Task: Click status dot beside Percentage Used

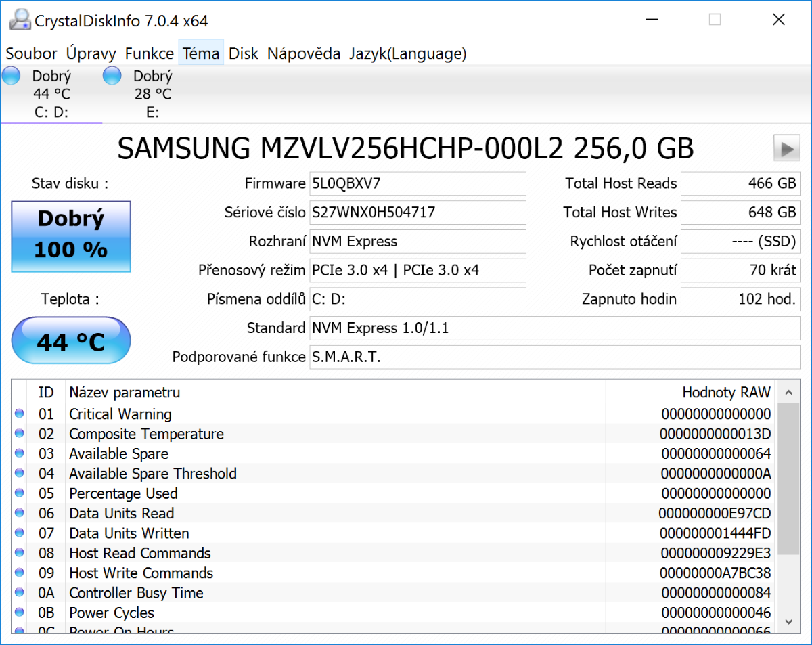Action: click(x=19, y=493)
